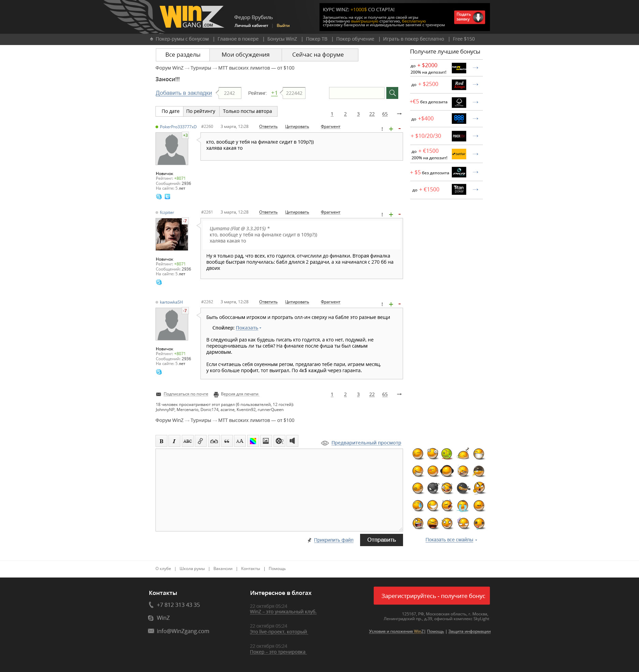Image resolution: width=639 pixels, height=672 pixels.
Task: Go to page 65 in the bottom pagination
Action: click(385, 394)
